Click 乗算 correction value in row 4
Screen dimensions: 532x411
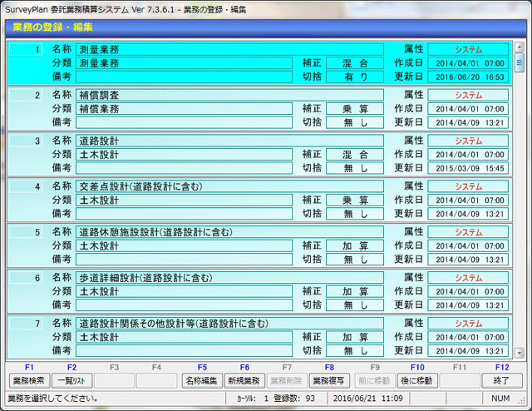click(355, 200)
